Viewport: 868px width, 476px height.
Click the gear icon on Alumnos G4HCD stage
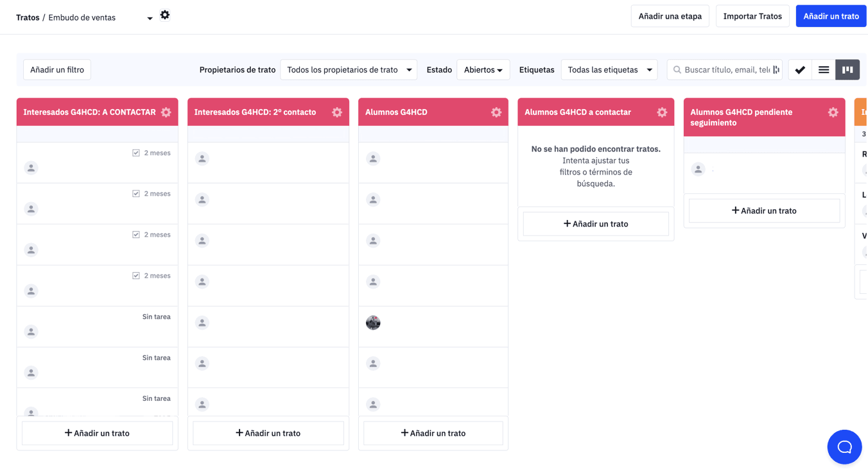pos(496,112)
